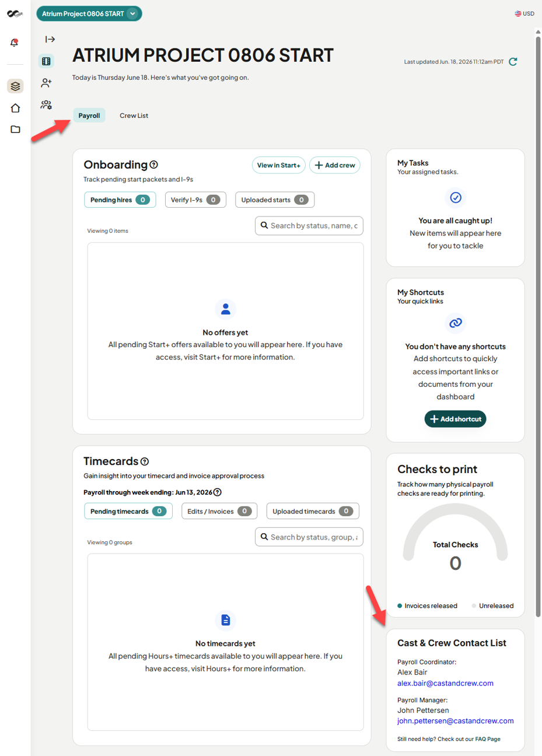Focus the Onboarding search field
542x756 pixels.
(309, 226)
